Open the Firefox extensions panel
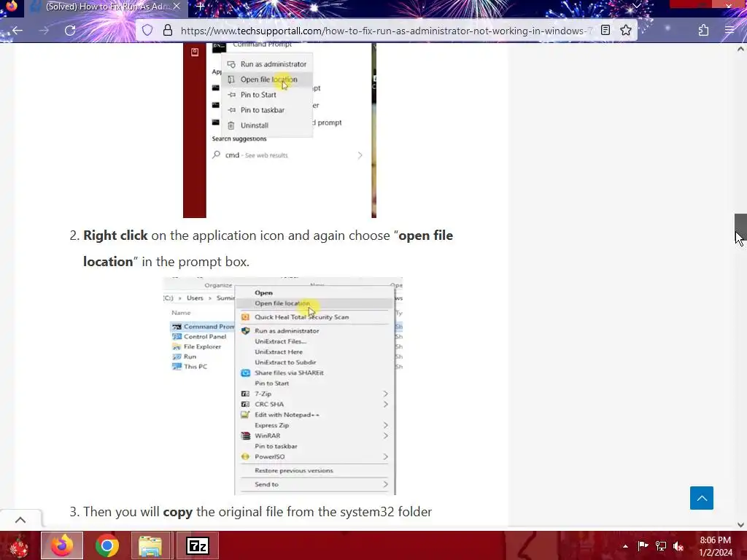The width and height of the screenshot is (747, 560). (x=704, y=31)
